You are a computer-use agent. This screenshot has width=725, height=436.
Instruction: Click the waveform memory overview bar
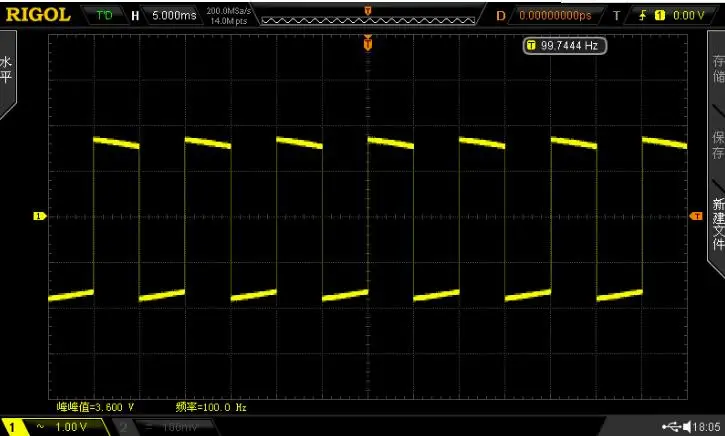pyautogui.click(x=368, y=20)
